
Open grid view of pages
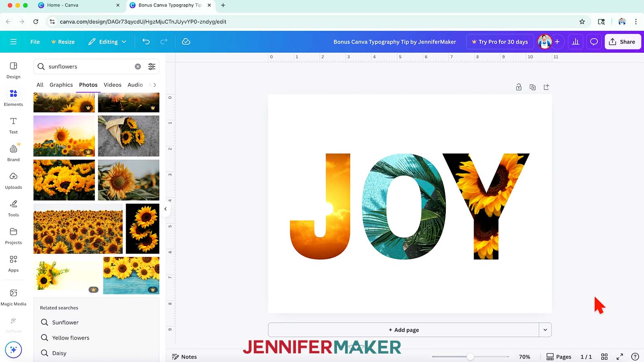point(605,357)
